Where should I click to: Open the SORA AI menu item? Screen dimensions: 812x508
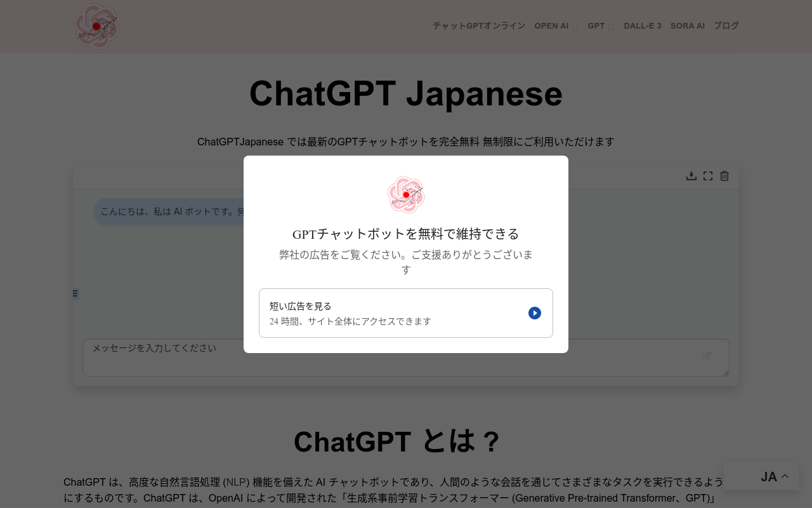[x=688, y=26]
